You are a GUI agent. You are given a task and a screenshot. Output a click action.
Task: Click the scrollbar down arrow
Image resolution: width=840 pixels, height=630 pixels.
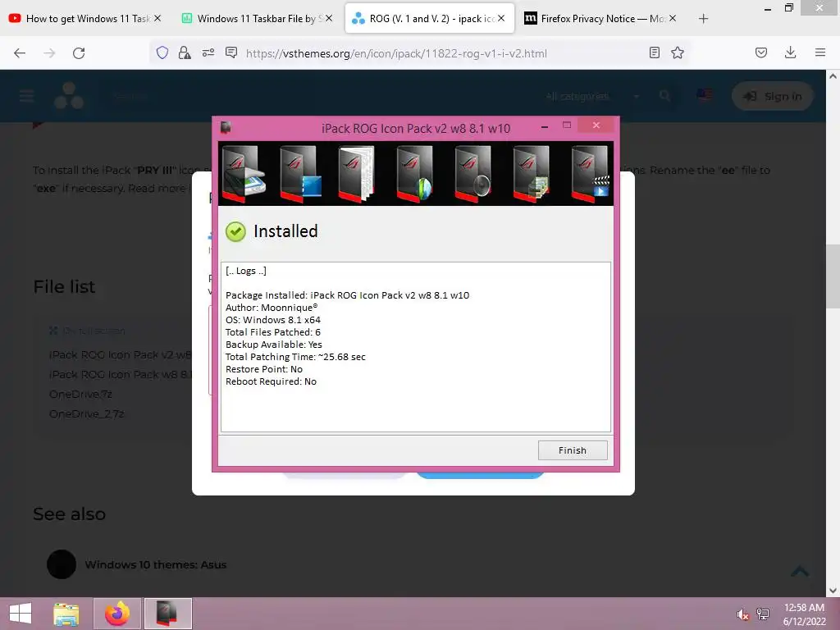coord(833,591)
